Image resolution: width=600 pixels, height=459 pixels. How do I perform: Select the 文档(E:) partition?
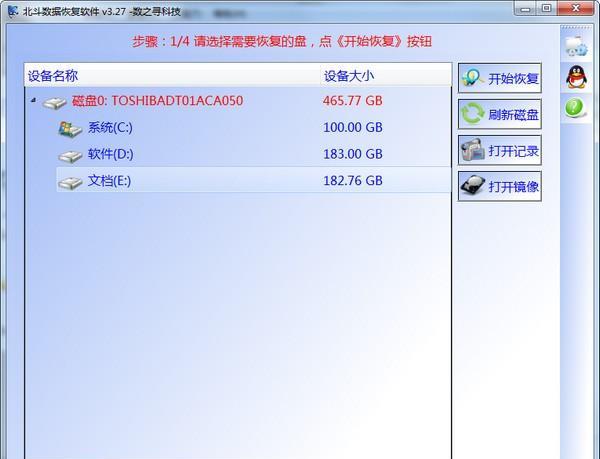click(253, 180)
